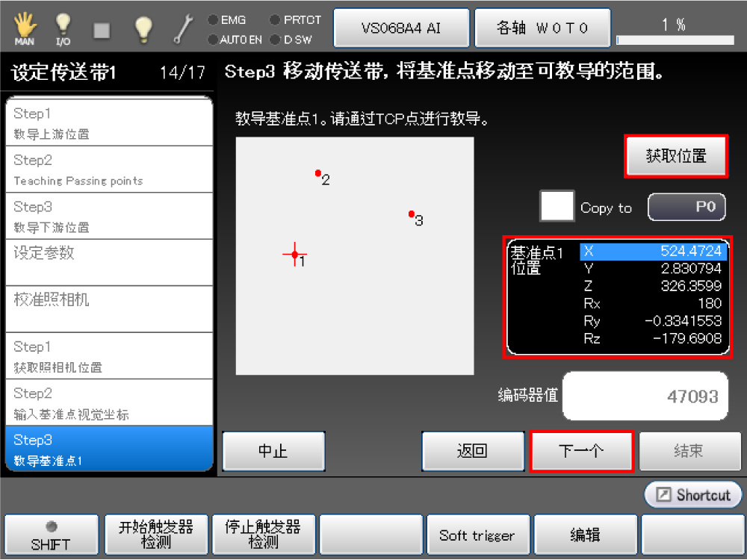Select Step3 教导下游位置 in the list
This screenshot has width=747, height=560.
pyautogui.click(x=108, y=217)
